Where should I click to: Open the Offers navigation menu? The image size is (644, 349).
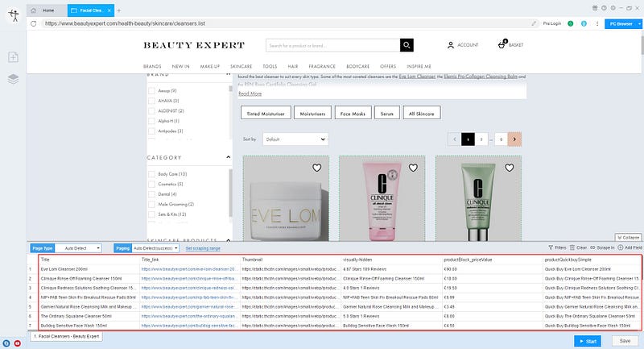388,66
